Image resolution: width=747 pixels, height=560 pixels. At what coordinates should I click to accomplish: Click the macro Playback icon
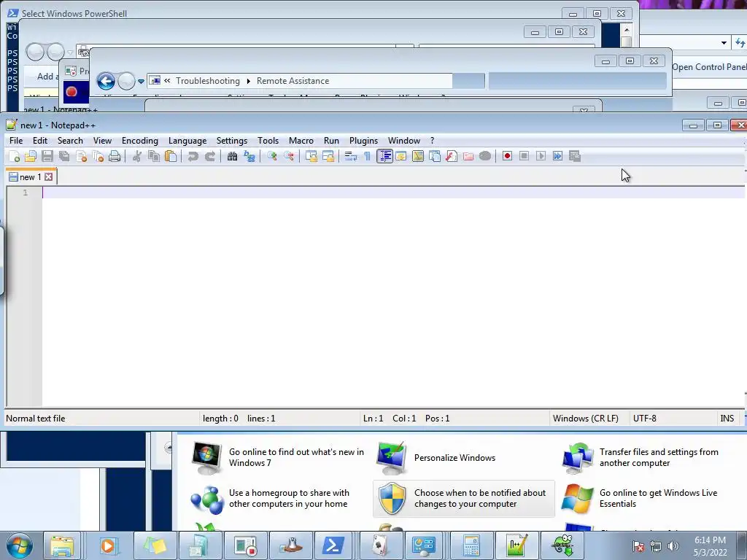[541, 156]
